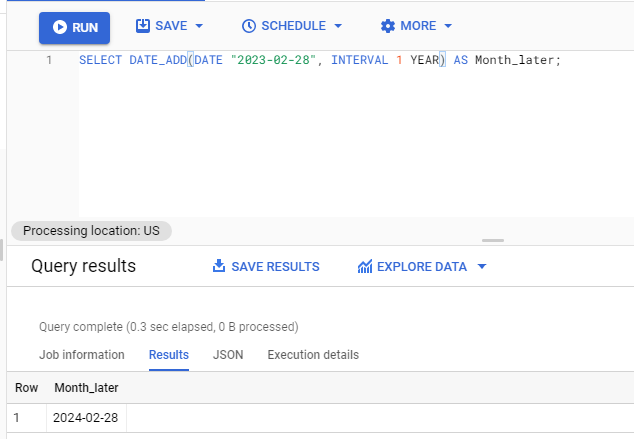Viewport: 634px width, 439px height.
Task: Click the "2023-02-28" date string in query
Action: pyautogui.click(x=273, y=60)
